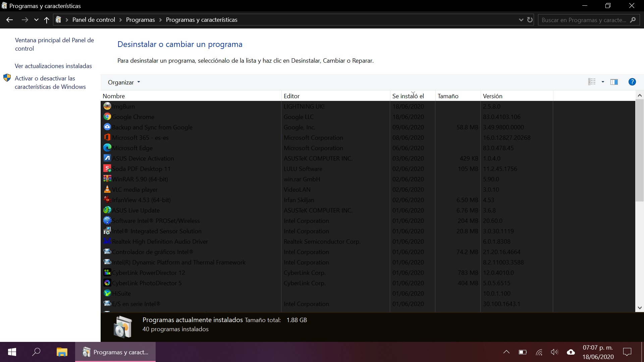Click the battery tray icon
This screenshot has height=362, width=644.
click(x=523, y=352)
